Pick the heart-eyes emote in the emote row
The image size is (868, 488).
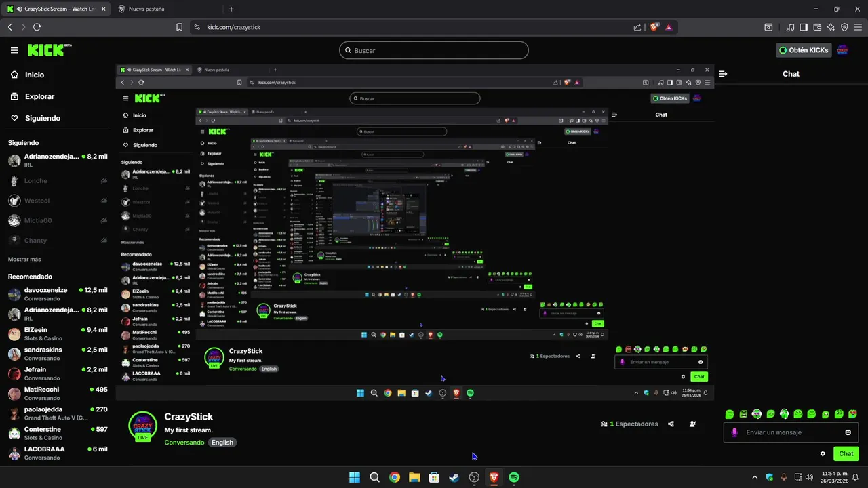[x=852, y=413]
